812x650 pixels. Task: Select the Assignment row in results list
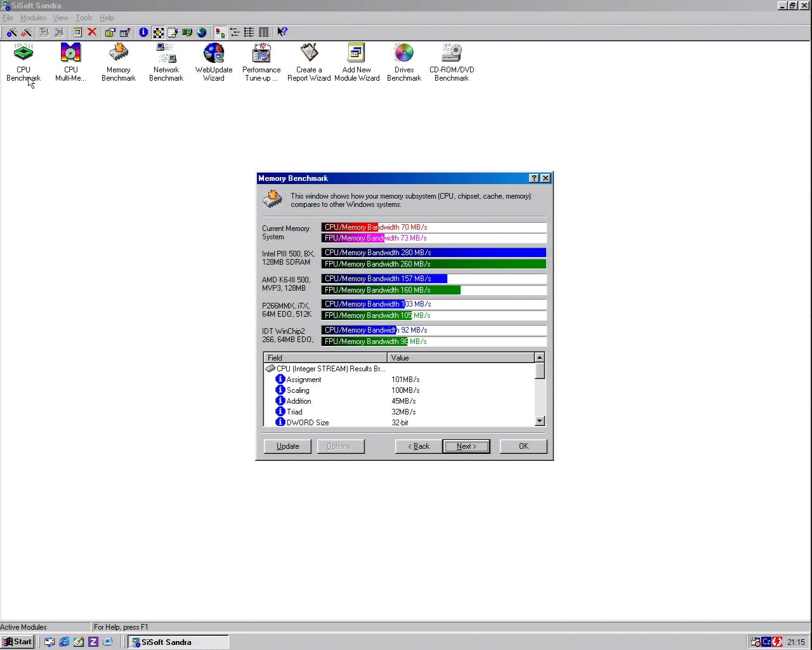point(399,380)
